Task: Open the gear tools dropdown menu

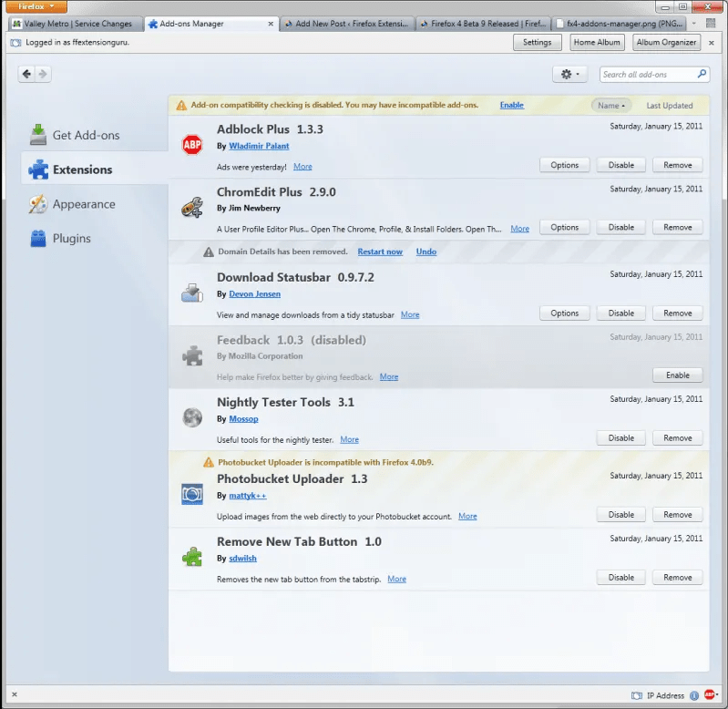Action: click(x=569, y=74)
